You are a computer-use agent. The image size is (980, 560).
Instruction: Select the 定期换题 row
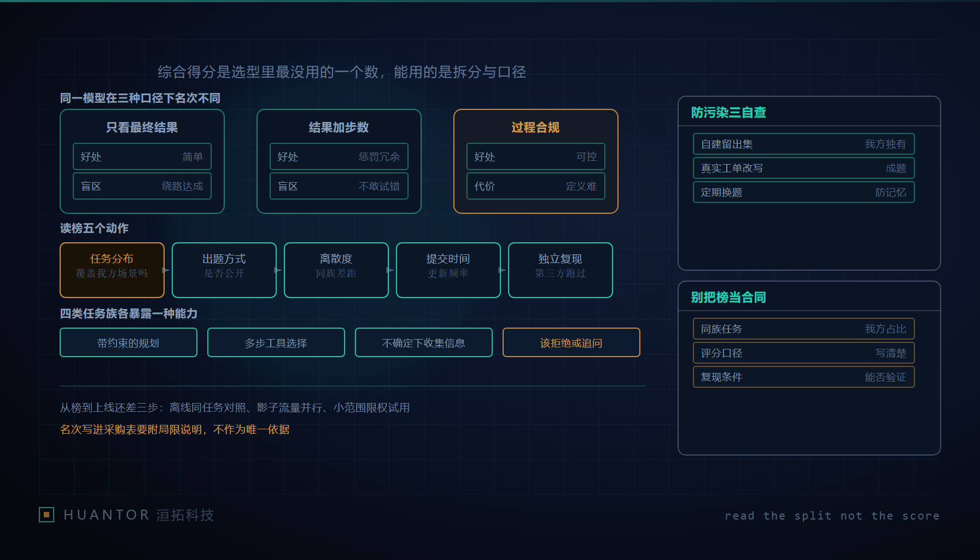coord(804,192)
